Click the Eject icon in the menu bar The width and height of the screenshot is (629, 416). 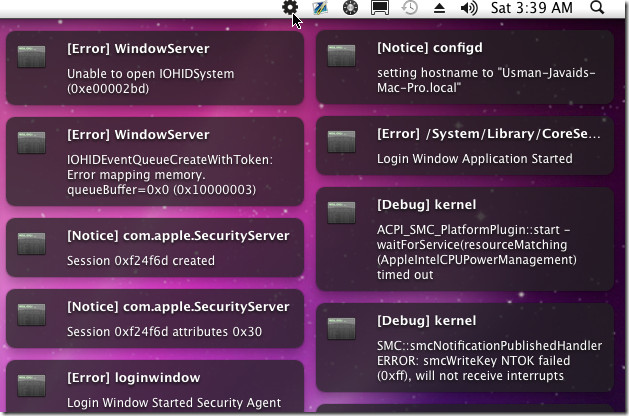(440, 8)
